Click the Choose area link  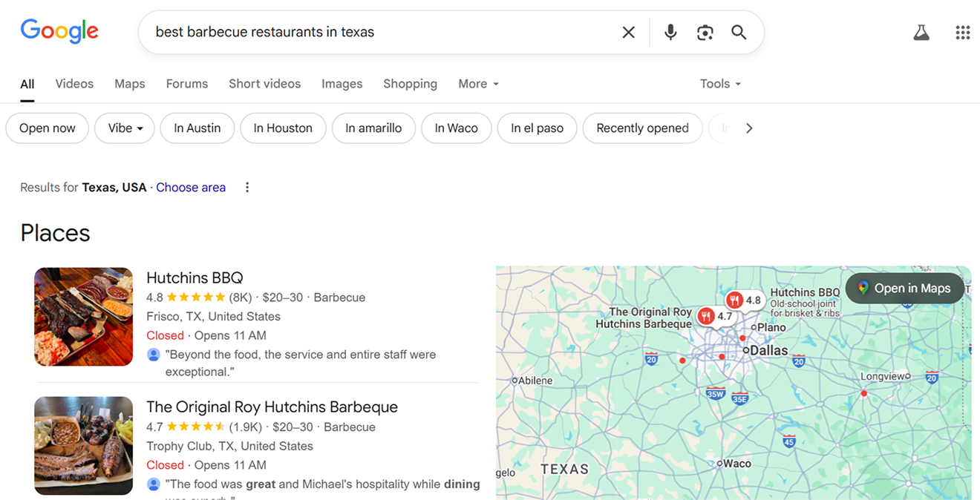tap(191, 188)
